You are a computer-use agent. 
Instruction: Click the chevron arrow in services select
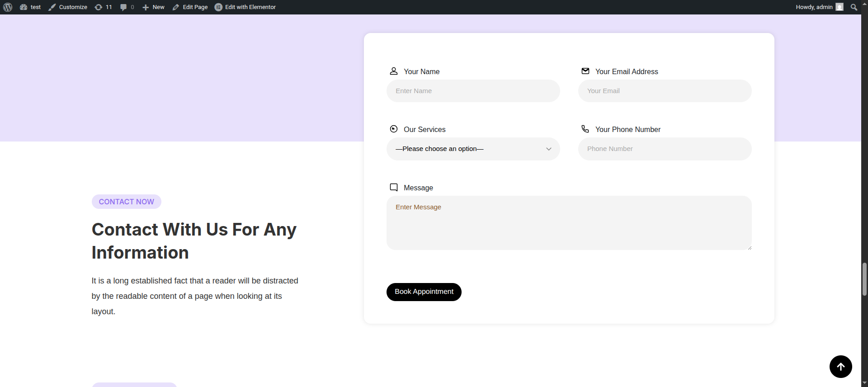click(x=549, y=149)
